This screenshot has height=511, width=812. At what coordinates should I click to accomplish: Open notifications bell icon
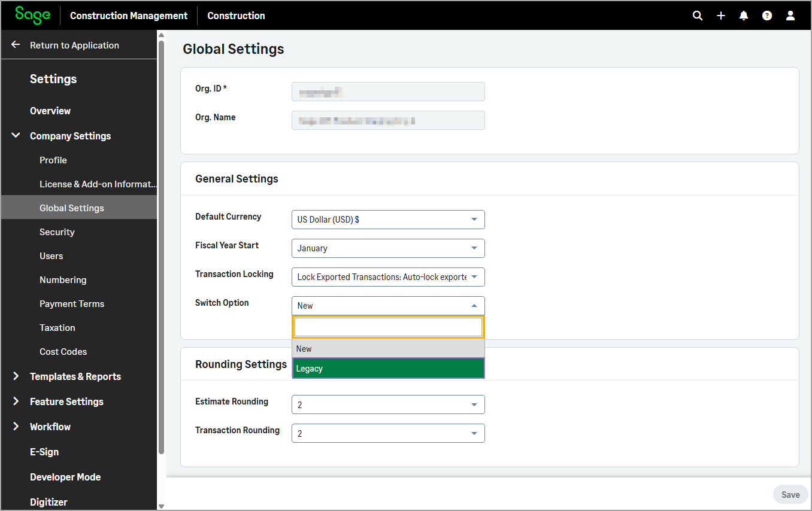click(744, 16)
